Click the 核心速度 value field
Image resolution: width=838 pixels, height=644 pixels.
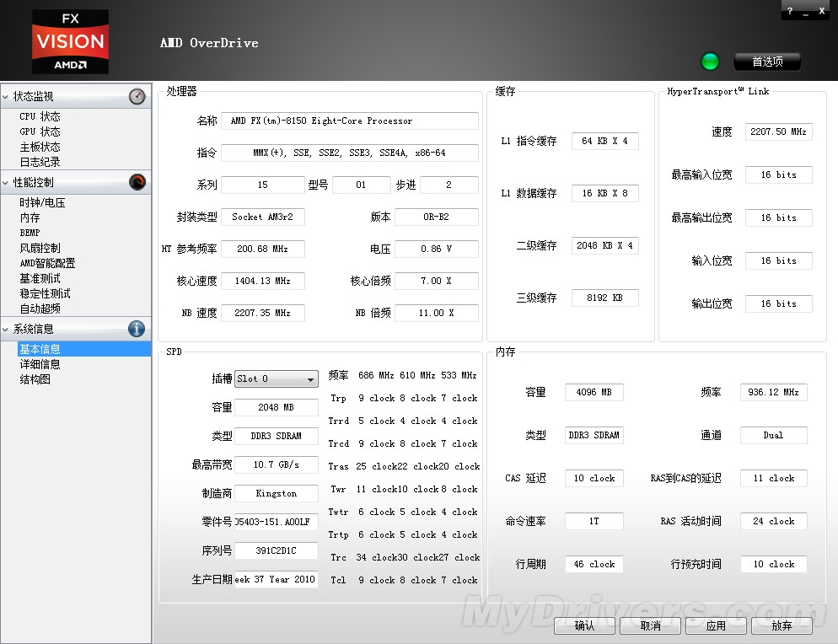tap(262, 281)
